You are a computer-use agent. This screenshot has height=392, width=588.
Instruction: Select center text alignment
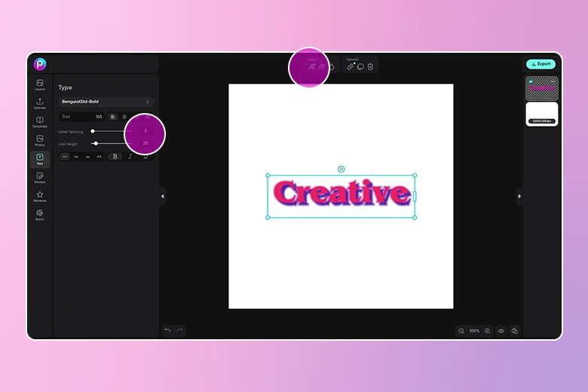point(124,117)
